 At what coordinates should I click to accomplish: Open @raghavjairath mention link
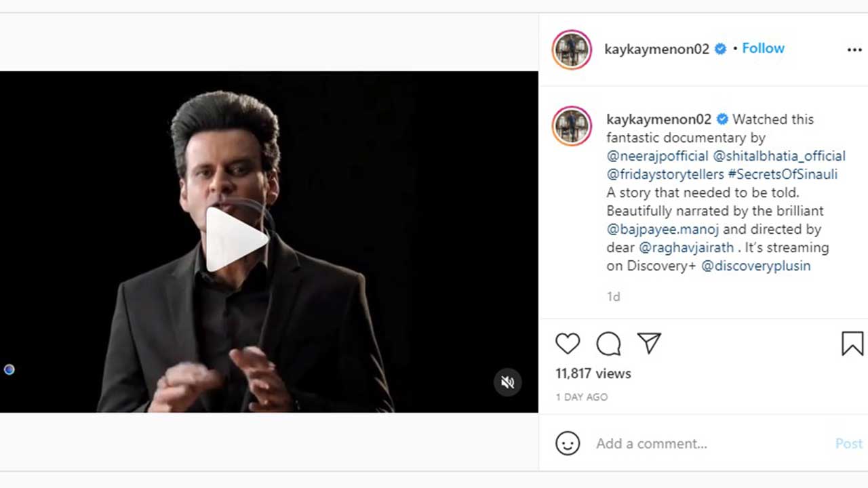pos(686,247)
